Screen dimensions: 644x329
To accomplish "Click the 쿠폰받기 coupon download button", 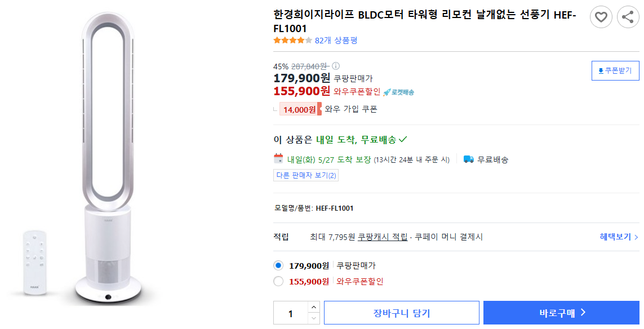I will click(x=615, y=70).
